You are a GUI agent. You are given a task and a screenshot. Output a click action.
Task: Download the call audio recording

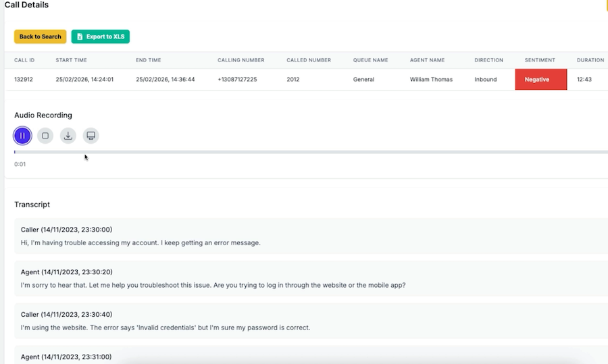(68, 136)
